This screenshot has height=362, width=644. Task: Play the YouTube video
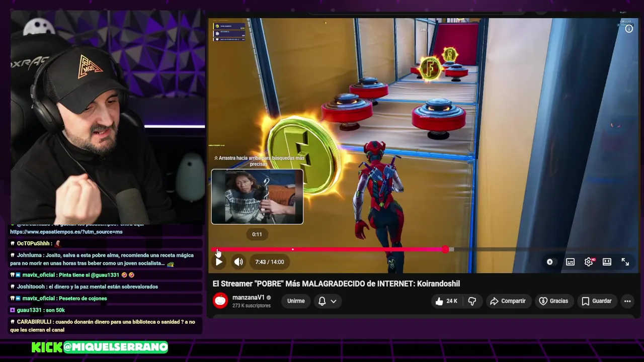pyautogui.click(x=219, y=262)
